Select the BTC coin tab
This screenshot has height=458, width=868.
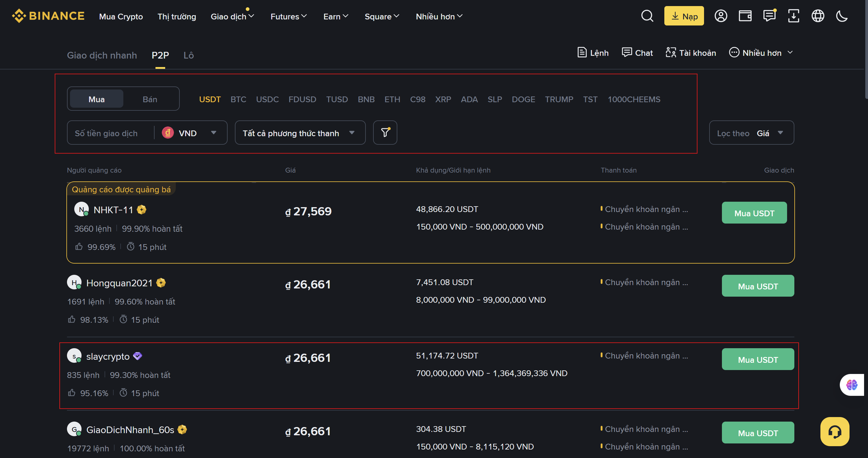point(238,99)
